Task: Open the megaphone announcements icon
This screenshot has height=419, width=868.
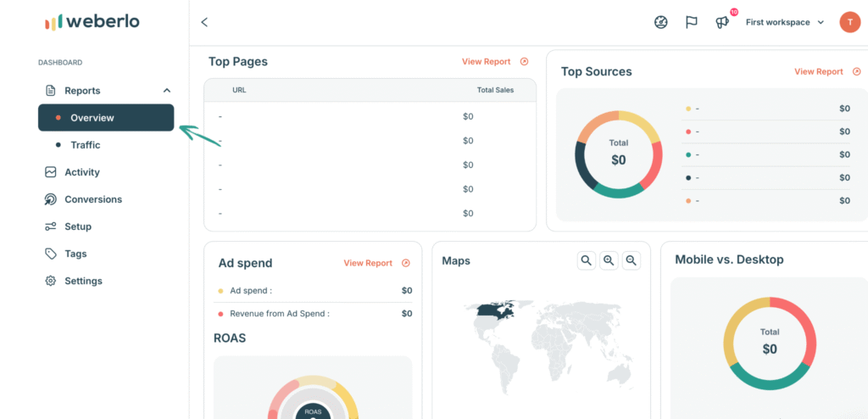Action: (722, 23)
